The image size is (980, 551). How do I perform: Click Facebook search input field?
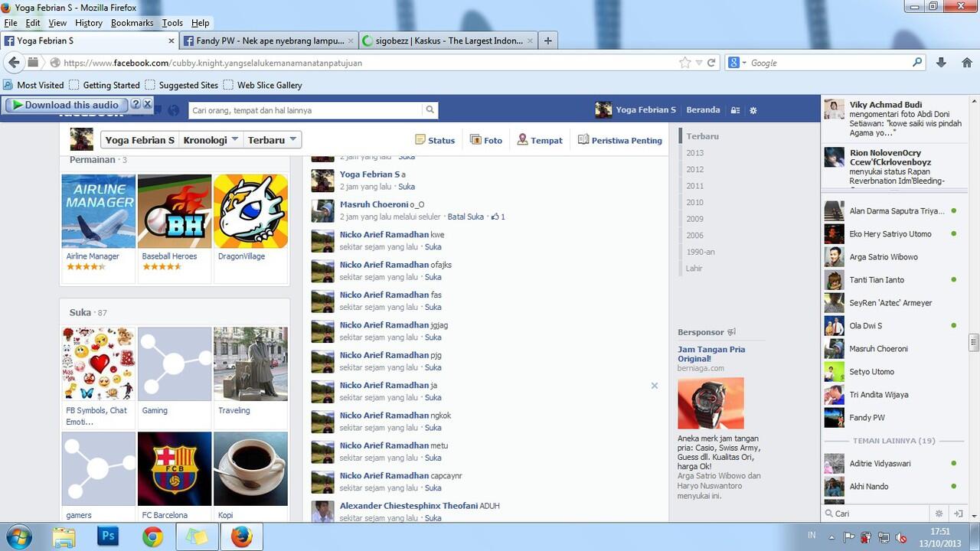click(306, 110)
